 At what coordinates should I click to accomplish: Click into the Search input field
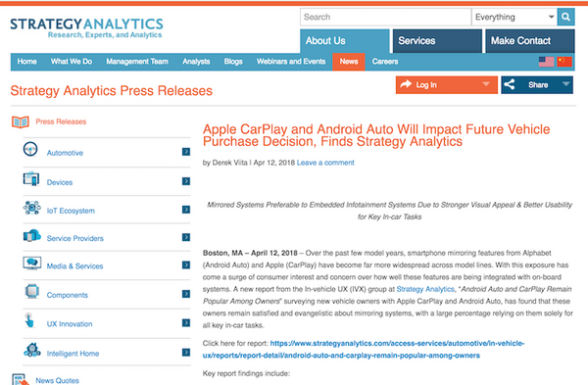(385, 17)
